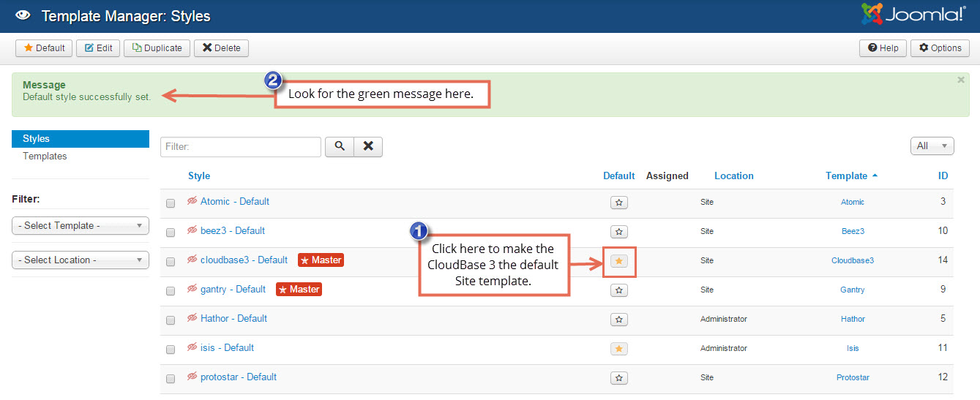Click the orange star in the cloudbase3 row
The width and height of the screenshot is (980, 400).
[619, 261]
